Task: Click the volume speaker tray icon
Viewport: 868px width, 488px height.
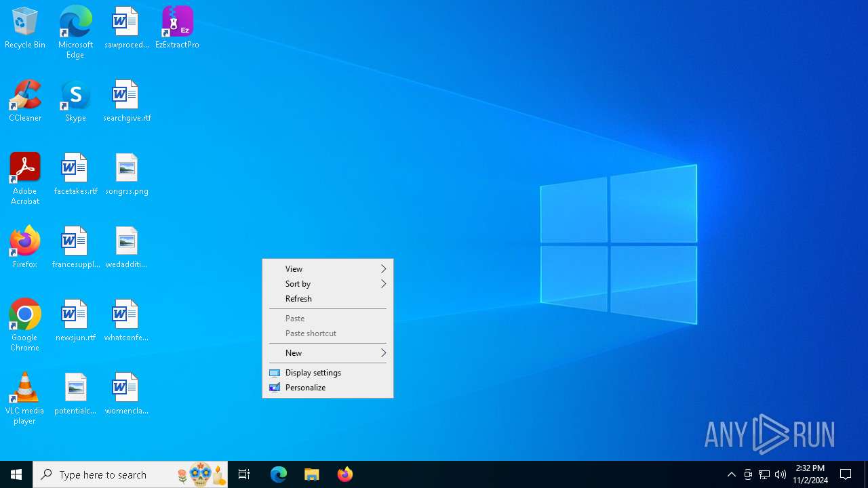Action: [x=781, y=474]
